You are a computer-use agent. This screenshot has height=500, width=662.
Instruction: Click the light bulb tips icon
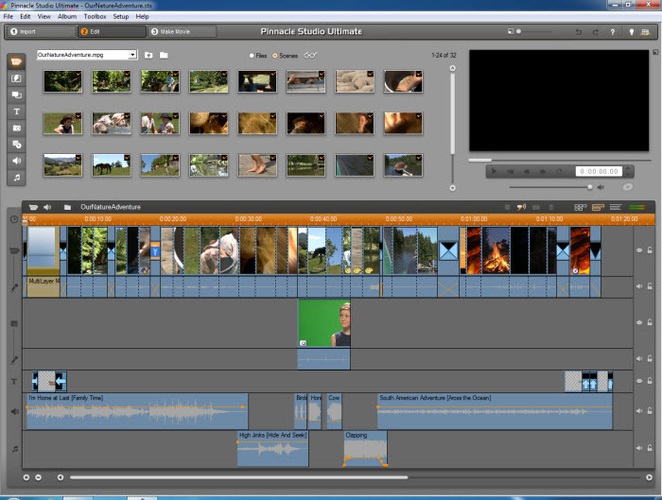point(632,32)
